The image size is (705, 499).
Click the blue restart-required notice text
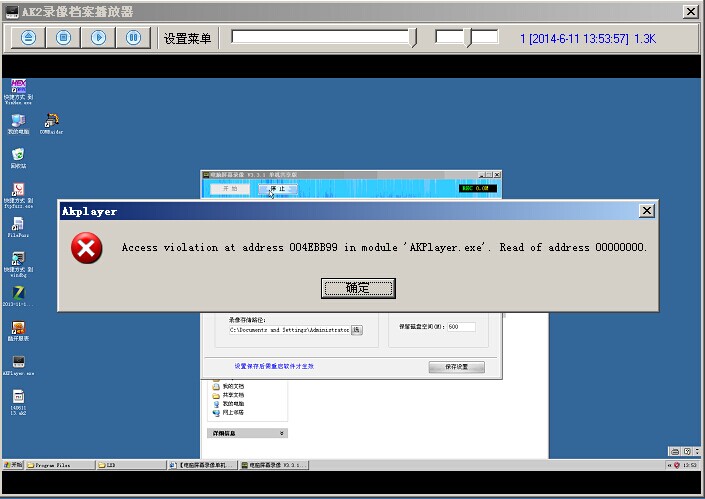click(274, 366)
